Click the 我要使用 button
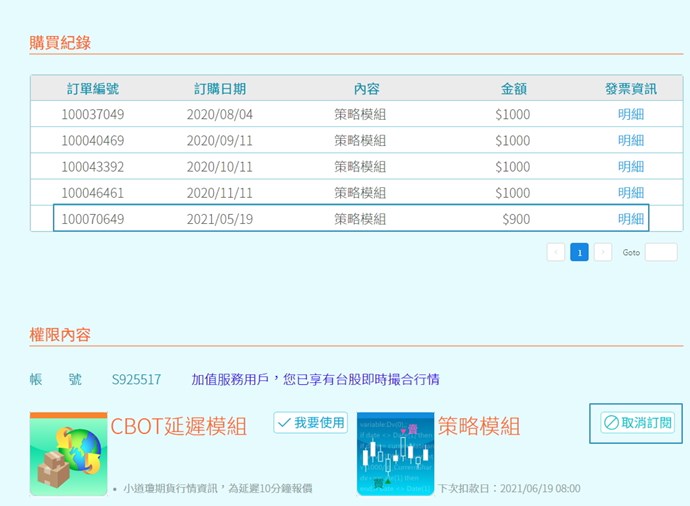 310,423
